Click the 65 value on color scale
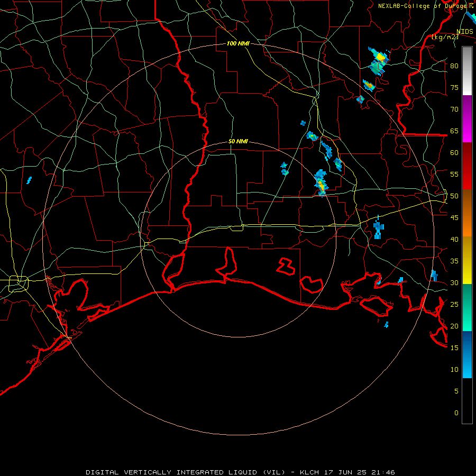Image resolution: width=476 pixels, height=476 pixels. 454,131
